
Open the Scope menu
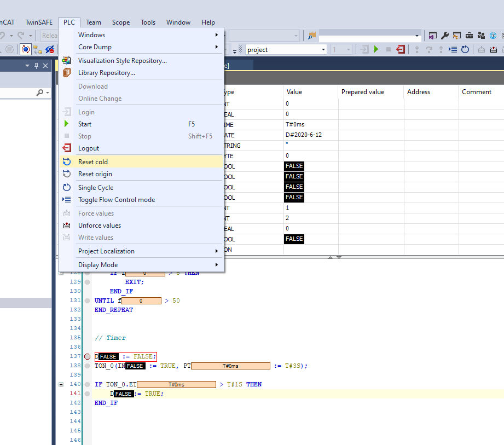coord(121,22)
